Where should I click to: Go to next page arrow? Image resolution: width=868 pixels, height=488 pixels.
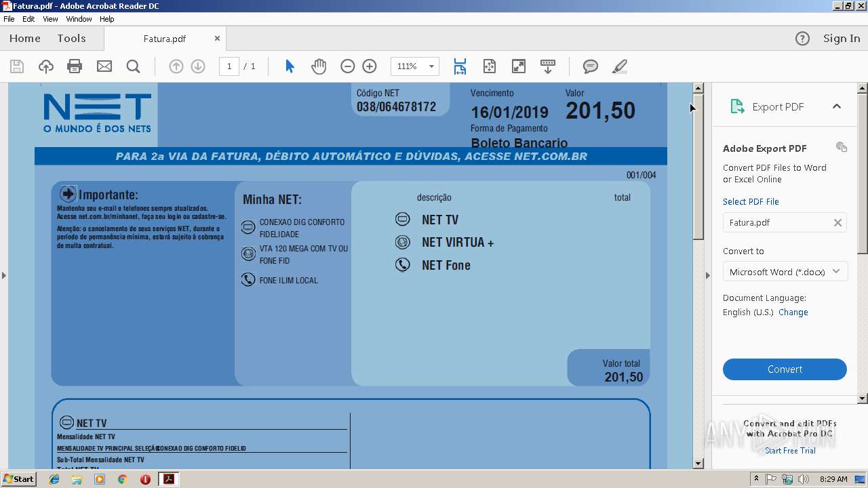[x=198, y=66]
